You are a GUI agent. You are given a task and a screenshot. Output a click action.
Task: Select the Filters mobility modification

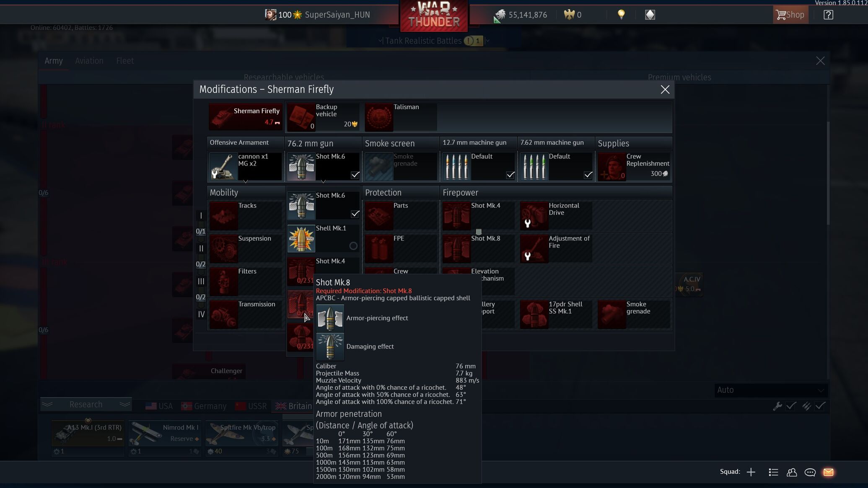tap(246, 281)
